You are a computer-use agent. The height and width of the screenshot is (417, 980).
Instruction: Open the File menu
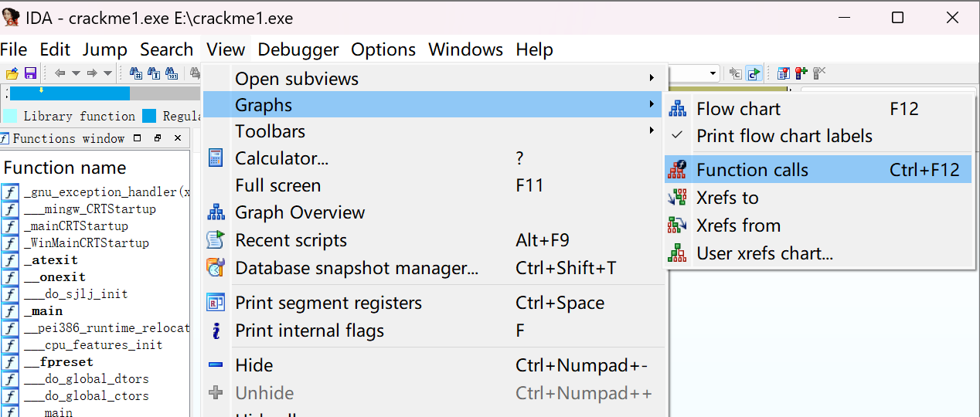tap(14, 49)
